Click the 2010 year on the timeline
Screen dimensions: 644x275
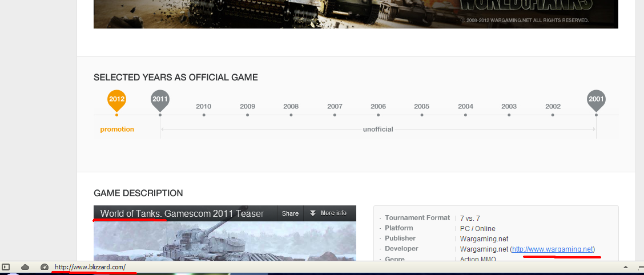point(203,106)
